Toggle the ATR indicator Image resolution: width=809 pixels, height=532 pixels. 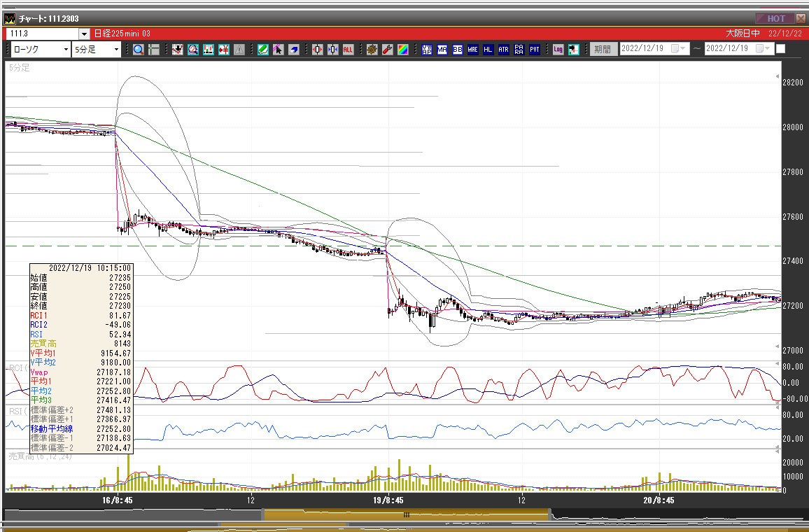(x=504, y=50)
